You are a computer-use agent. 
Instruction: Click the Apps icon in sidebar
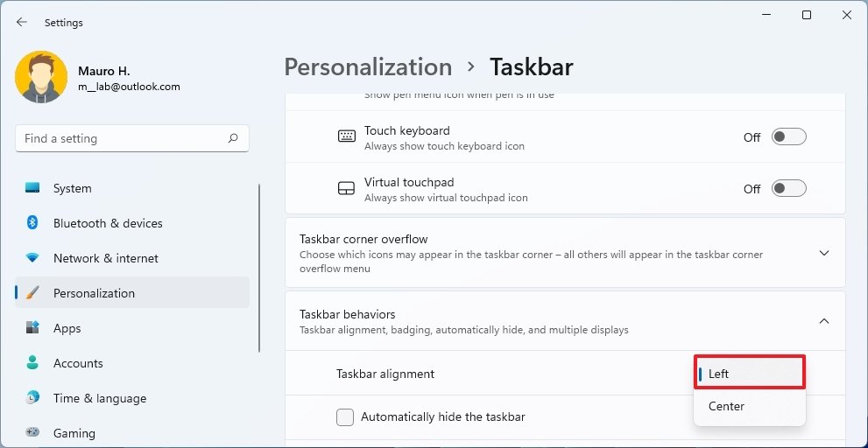(x=32, y=328)
